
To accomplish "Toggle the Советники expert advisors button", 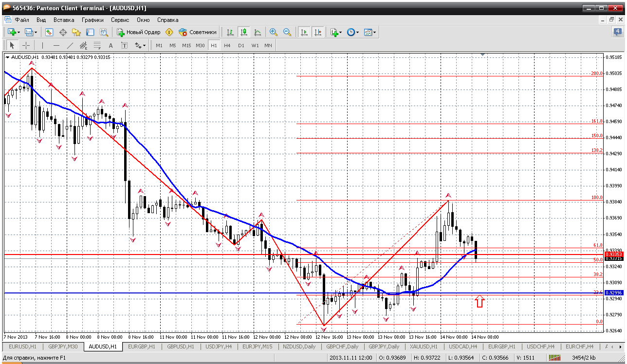I will (198, 32).
